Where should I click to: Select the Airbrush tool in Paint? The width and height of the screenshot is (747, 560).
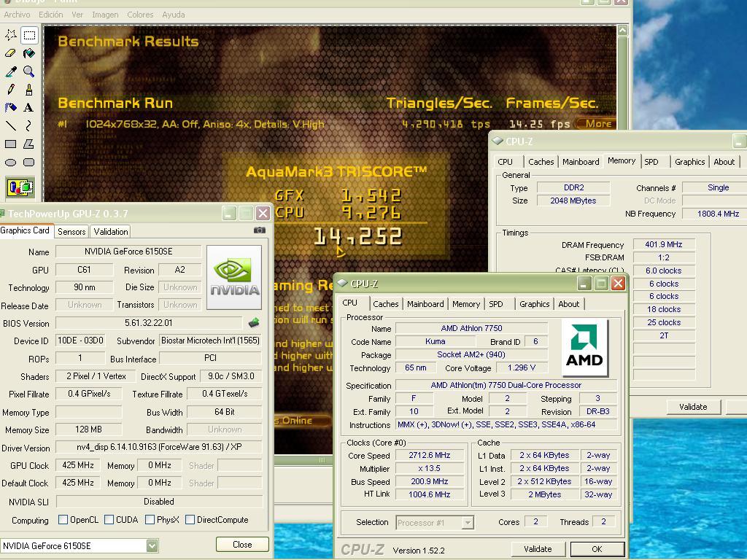pos(11,108)
